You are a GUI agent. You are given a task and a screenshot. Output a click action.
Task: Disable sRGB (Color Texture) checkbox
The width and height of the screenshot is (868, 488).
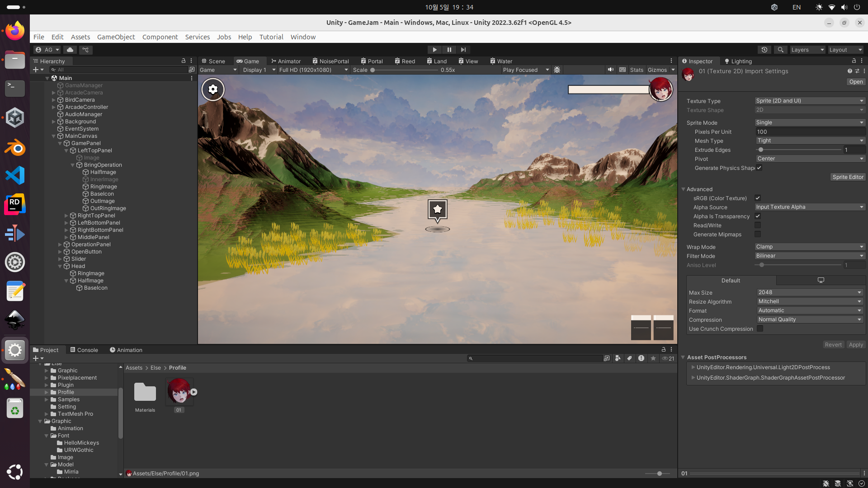[x=758, y=198]
